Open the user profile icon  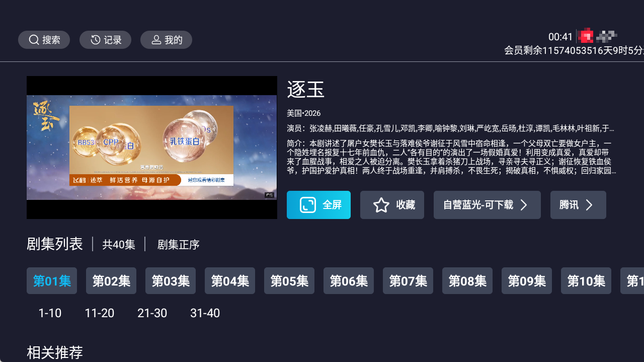156,40
